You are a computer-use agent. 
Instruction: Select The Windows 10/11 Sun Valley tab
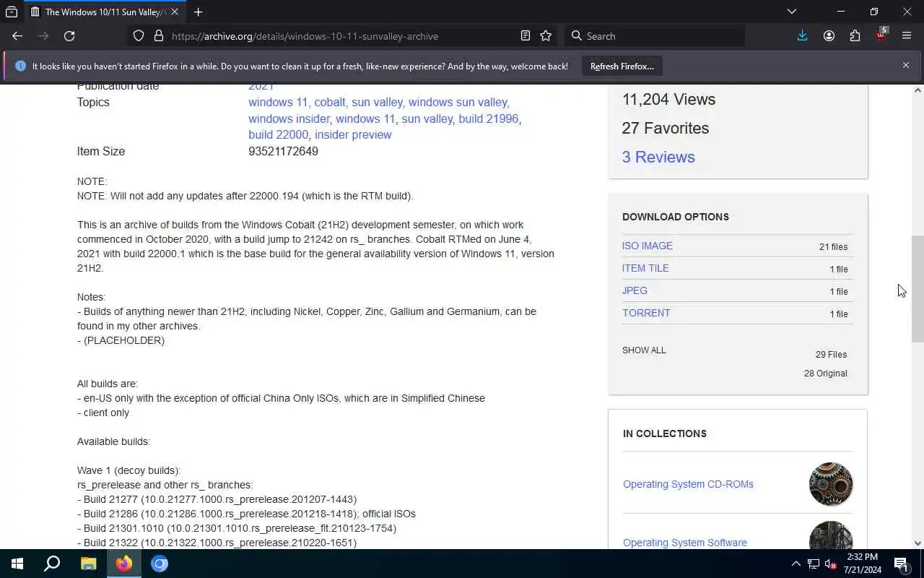pos(105,12)
